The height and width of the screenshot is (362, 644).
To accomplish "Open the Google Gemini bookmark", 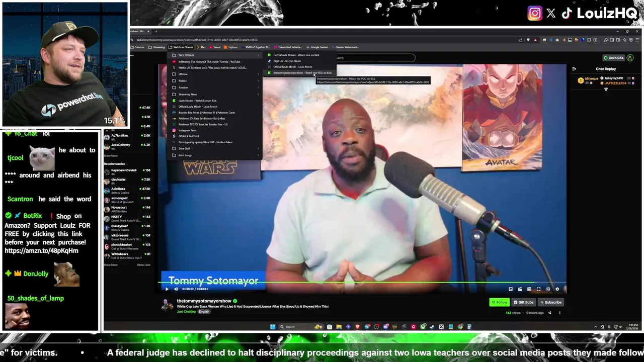I will coord(317,47).
